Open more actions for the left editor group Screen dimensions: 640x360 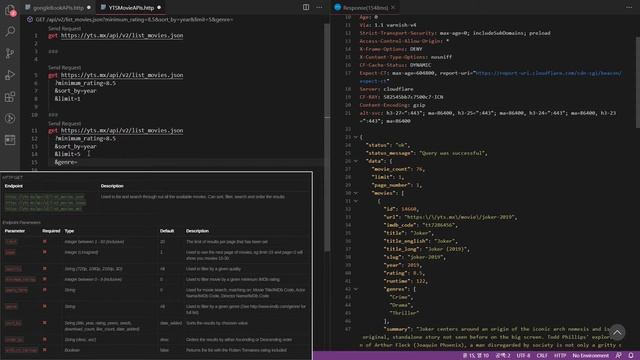[x=319, y=7]
